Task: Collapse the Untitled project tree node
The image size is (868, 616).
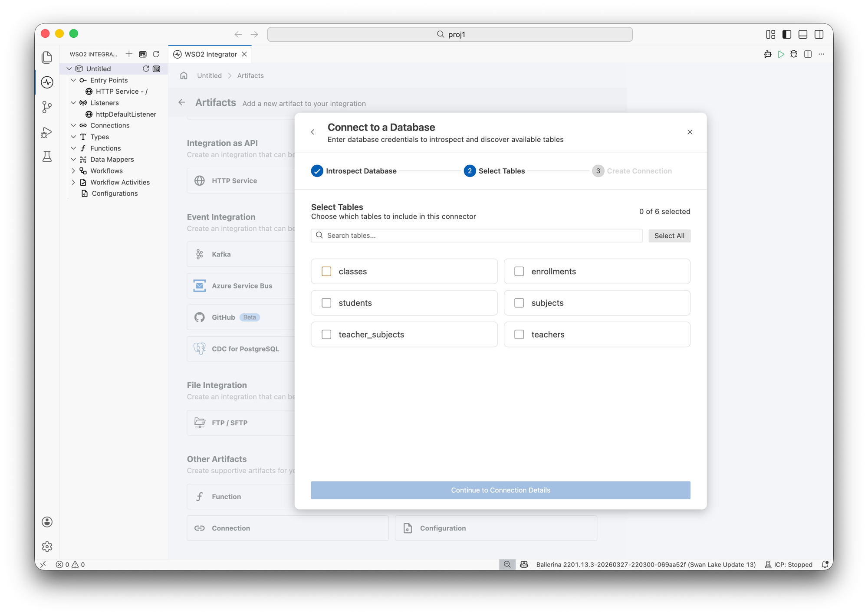Action: pyautogui.click(x=69, y=69)
